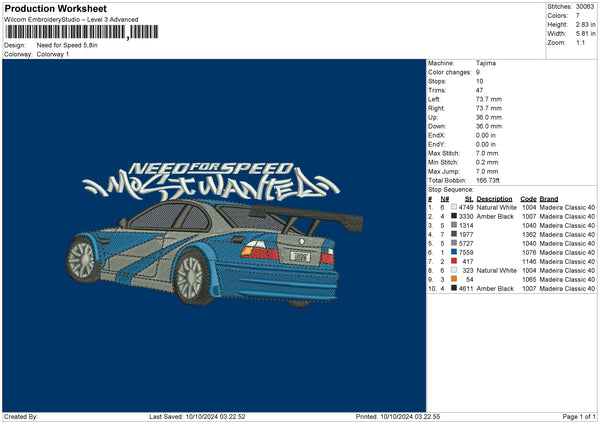
Task: Click the Stops value "10"
Action: tap(479, 82)
